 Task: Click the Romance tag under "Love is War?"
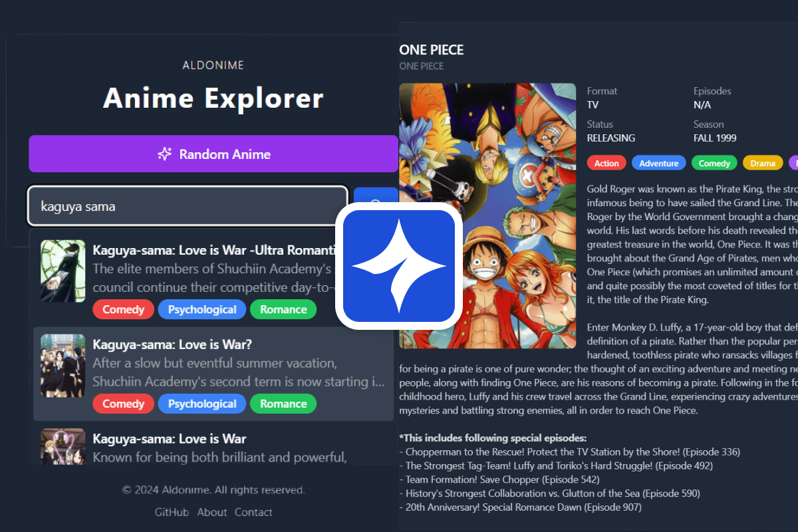pos(283,404)
